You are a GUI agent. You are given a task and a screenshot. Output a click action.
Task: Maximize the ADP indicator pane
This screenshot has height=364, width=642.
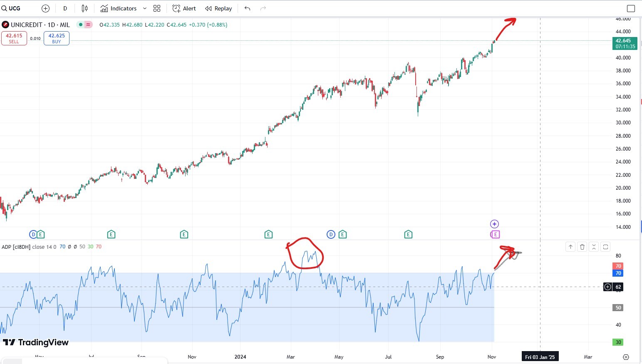pyautogui.click(x=605, y=247)
